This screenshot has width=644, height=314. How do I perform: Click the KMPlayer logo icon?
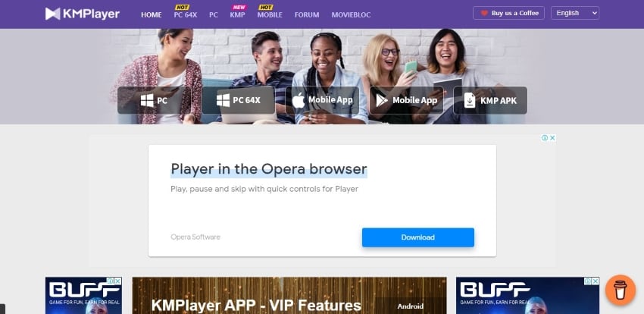[x=52, y=14]
